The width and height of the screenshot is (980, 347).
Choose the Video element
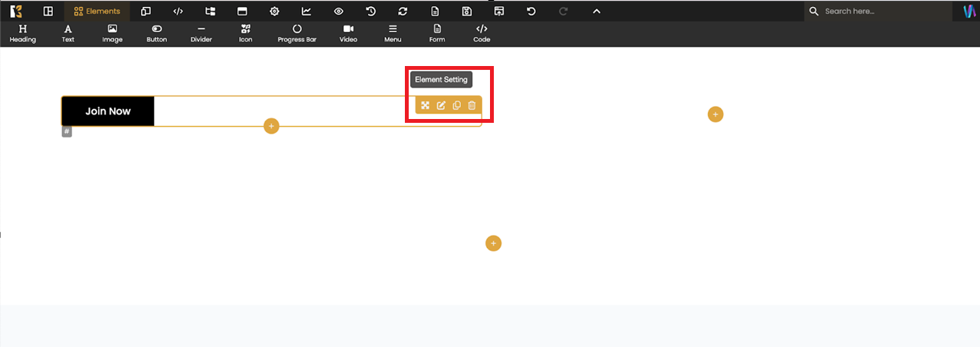click(x=348, y=34)
